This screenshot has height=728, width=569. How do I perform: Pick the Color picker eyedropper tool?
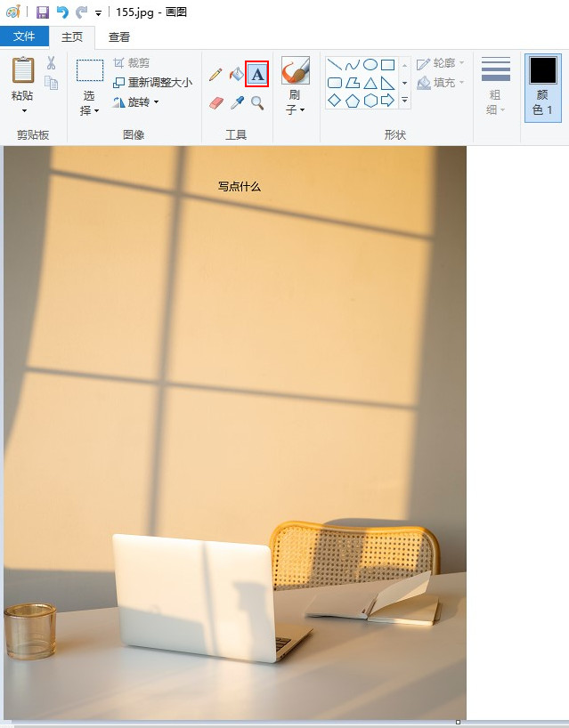pyautogui.click(x=236, y=103)
